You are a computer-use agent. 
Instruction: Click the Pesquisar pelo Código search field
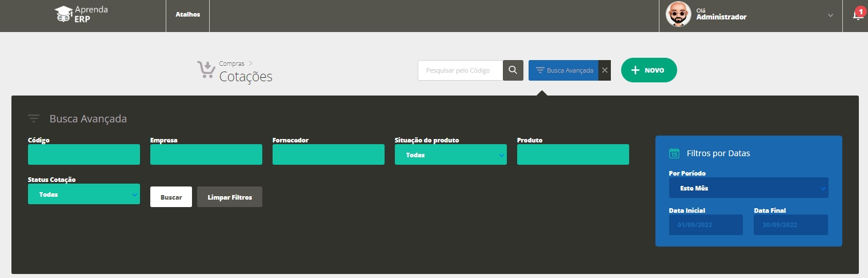click(460, 70)
